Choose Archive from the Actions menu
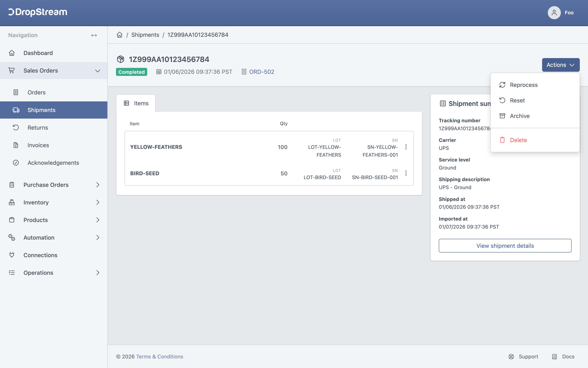Image resolution: width=588 pixels, height=368 pixels. [535, 116]
